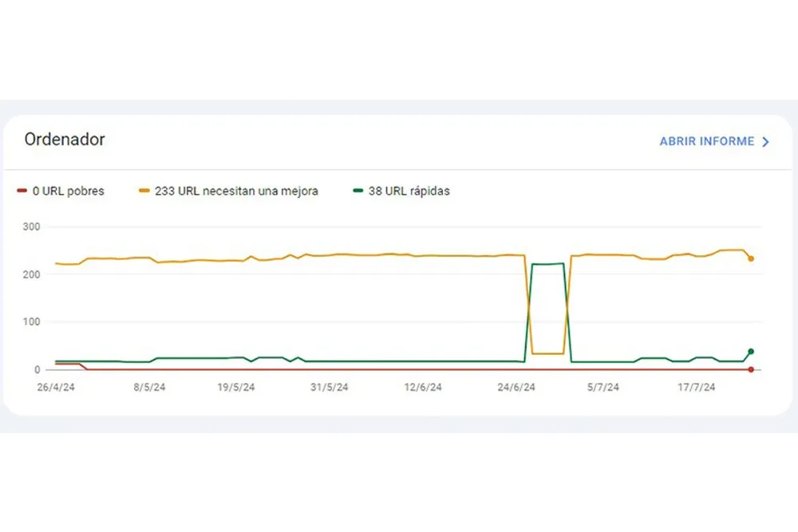Click the 17/7/24 date axis label
Screen dimensions: 798x532
pyautogui.click(x=696, y=387)
